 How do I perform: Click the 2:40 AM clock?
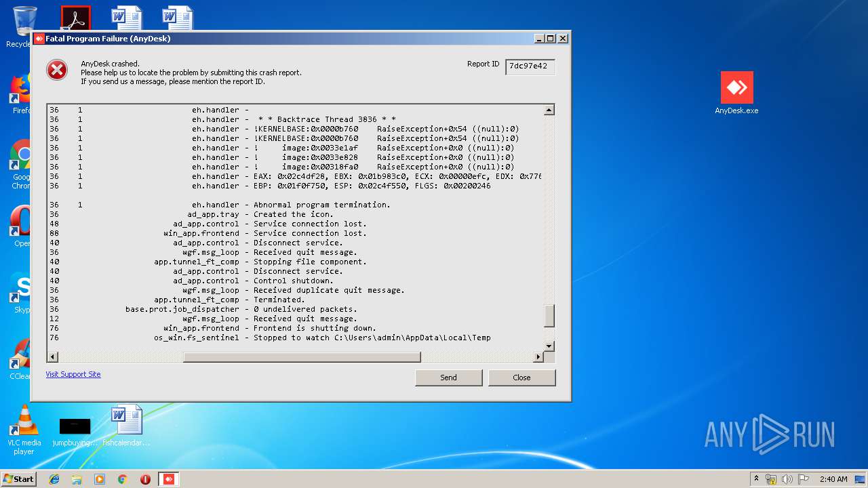pos(833,479)
